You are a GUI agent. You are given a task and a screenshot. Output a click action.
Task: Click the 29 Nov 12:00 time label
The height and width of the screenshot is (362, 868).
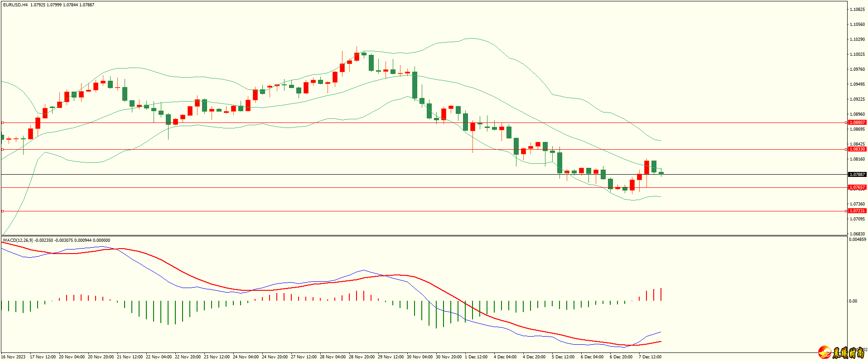click(391, 357)
